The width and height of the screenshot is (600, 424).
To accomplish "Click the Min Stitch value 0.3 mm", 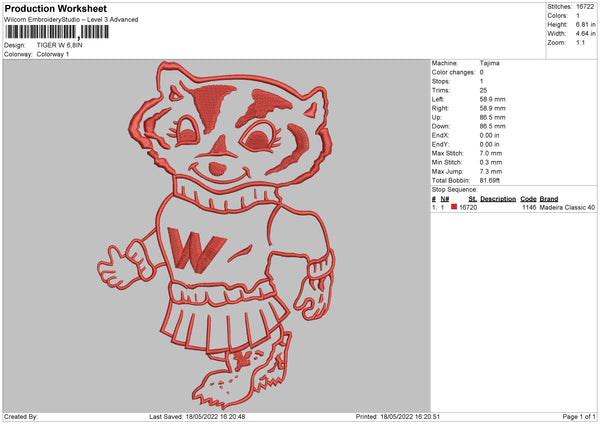I will [491, 162].
